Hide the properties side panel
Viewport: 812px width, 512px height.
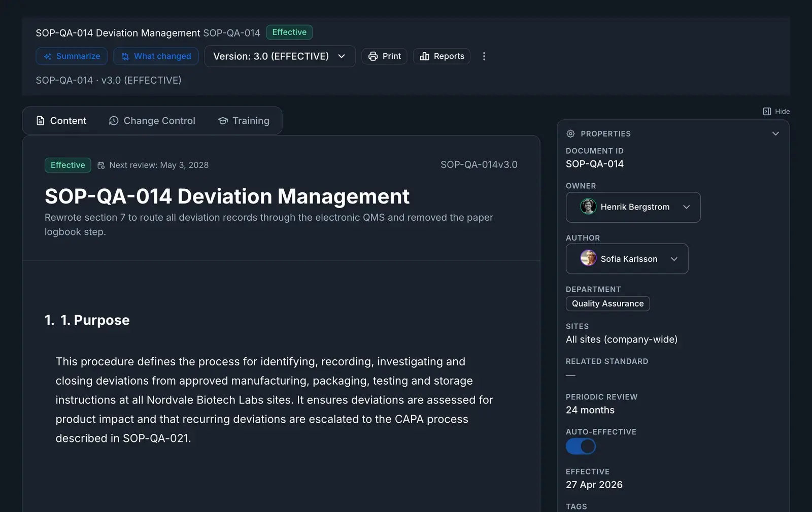coord(776,112)
